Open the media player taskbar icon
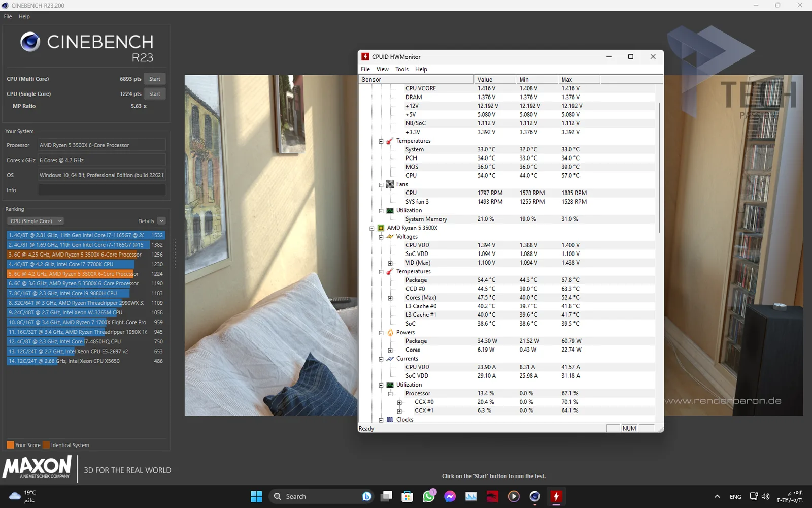 (x=514, y=496)
